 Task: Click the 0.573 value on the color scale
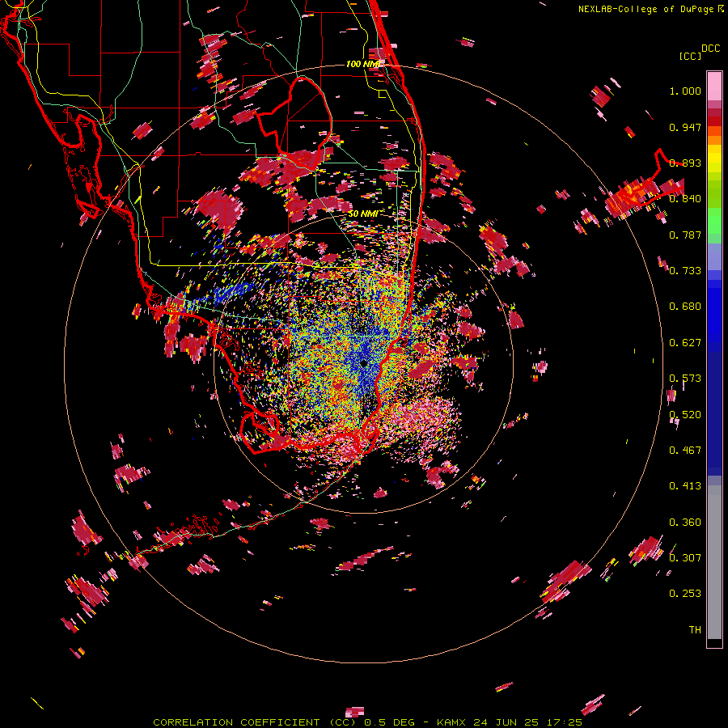pyautogui.click(x=685, y=379)
